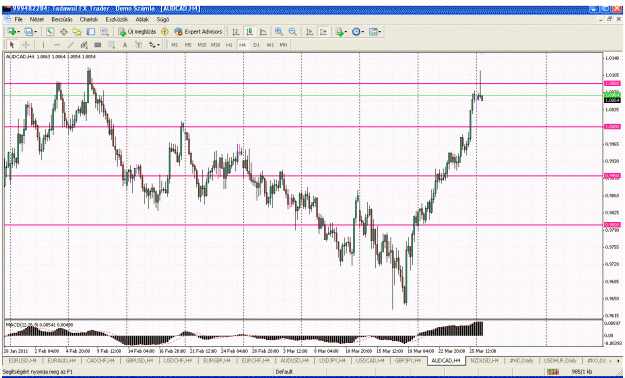Open the File menu
This screenshot has width=625, height=378.
pos(18,19)
